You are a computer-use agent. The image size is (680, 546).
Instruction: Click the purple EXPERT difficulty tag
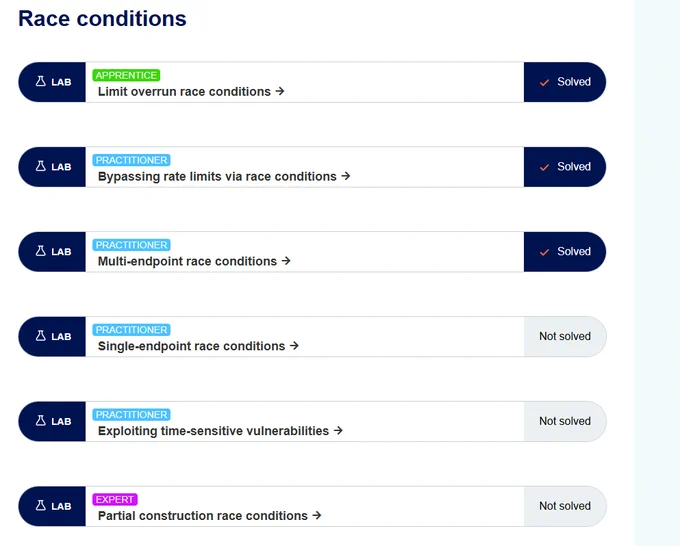pyautogui.click(x=115, y=500)
